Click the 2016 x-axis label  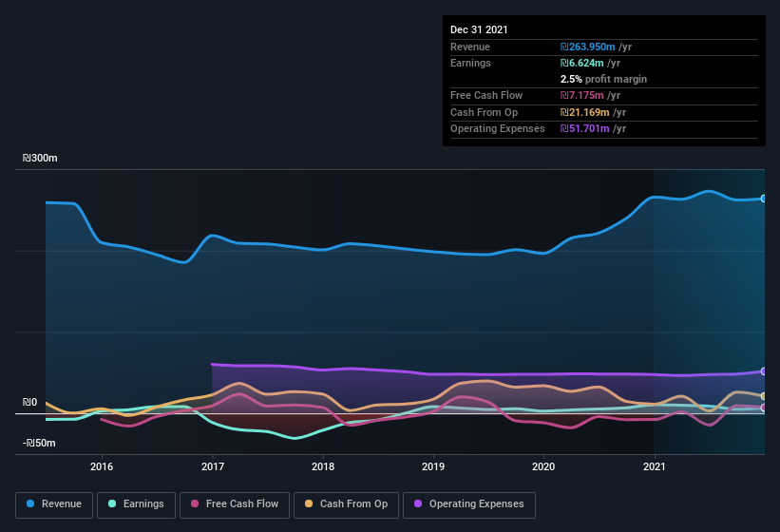[x=102, y=466]
